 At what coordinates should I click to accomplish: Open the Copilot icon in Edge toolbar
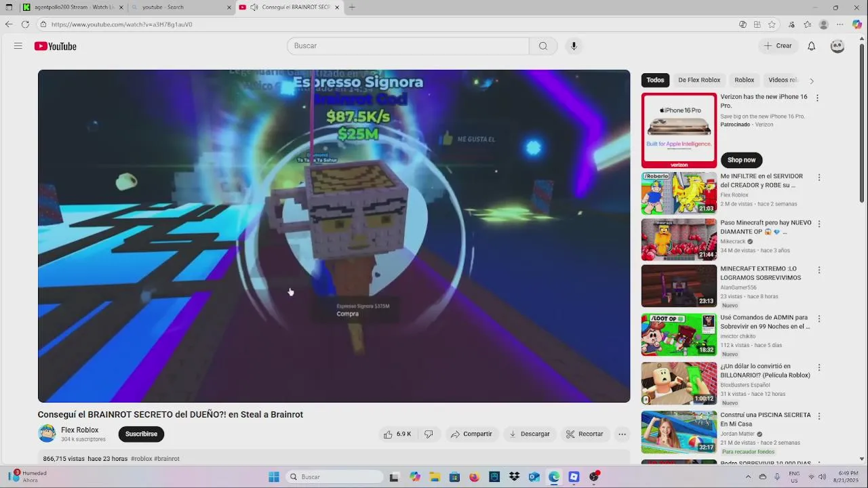857,24
